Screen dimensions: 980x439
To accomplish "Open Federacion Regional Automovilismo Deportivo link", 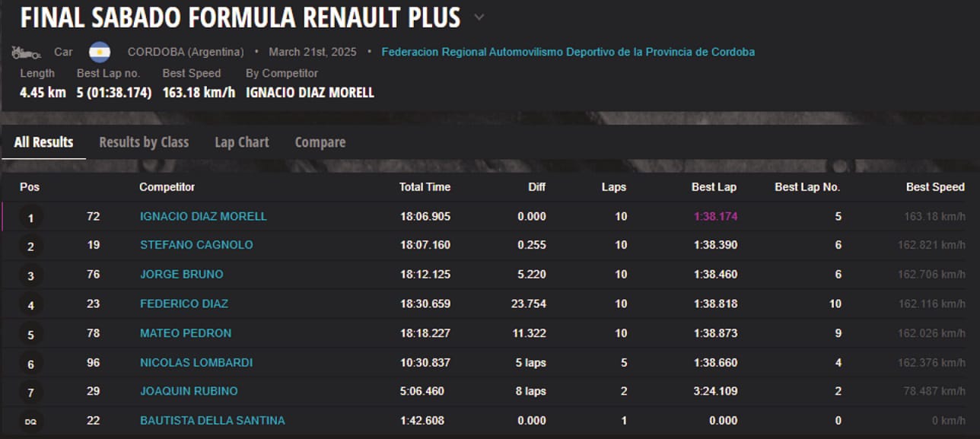I will (x=568, y=52).
